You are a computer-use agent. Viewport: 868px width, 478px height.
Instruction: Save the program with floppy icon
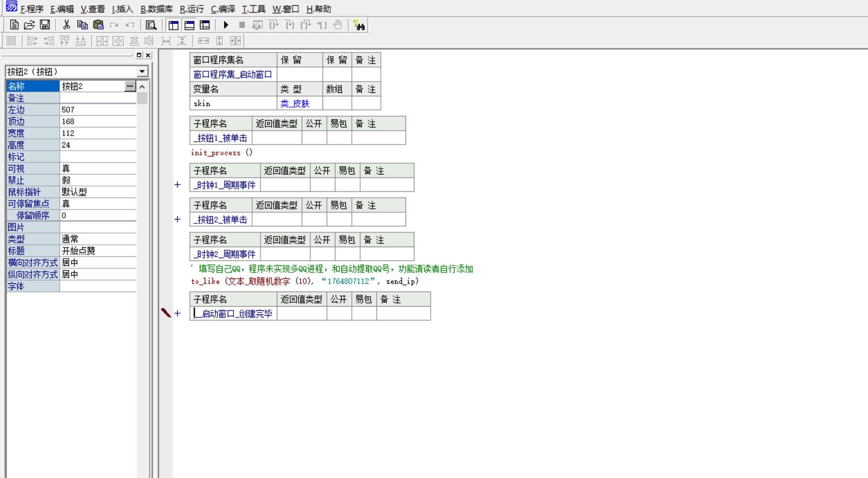click(45, 25)
